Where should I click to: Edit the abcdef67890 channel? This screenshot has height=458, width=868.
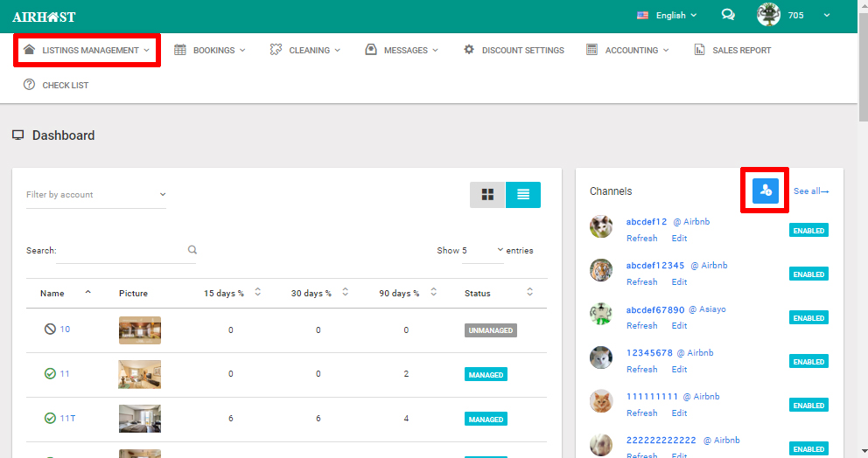coord(679,326)
